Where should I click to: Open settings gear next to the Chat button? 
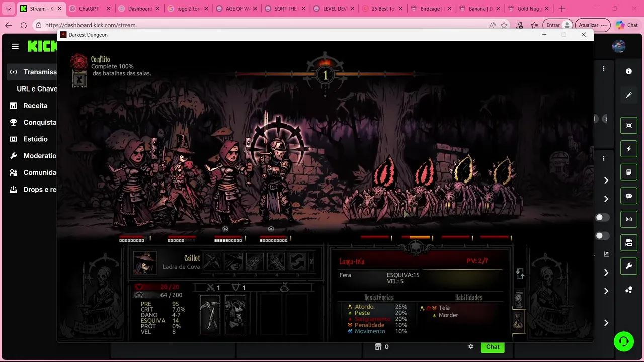471,347
